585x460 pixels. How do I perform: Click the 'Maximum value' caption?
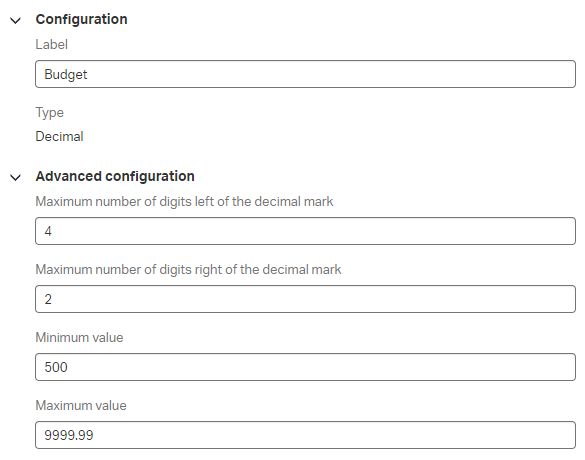point(81,405)
